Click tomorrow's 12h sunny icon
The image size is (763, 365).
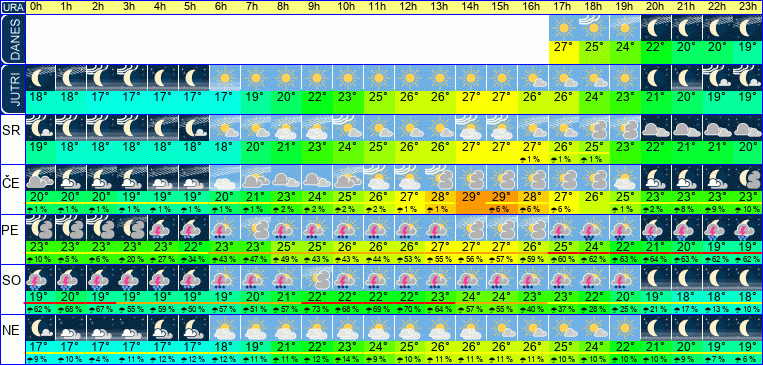410,77
